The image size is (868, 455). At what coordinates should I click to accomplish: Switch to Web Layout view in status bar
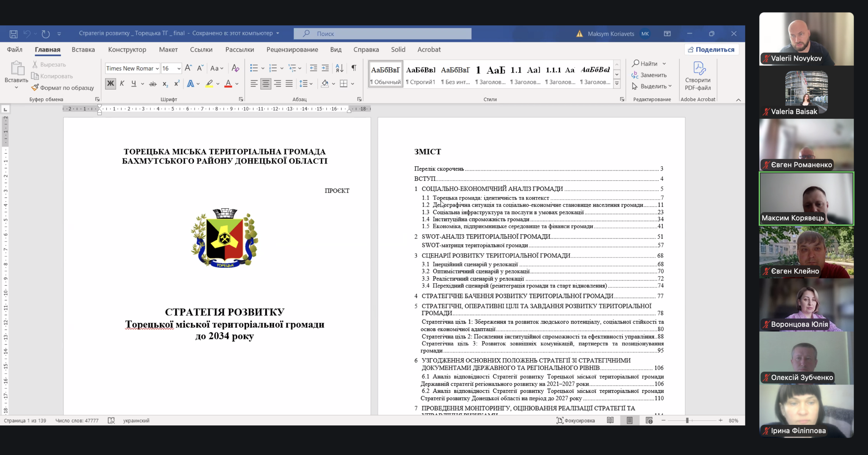coord(649,420)
